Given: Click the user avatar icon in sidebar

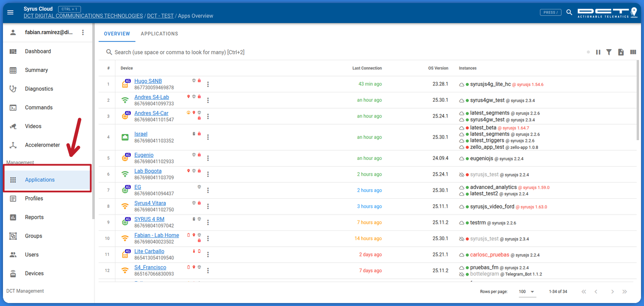Looking at the screenshot, I should coord(13,32).
